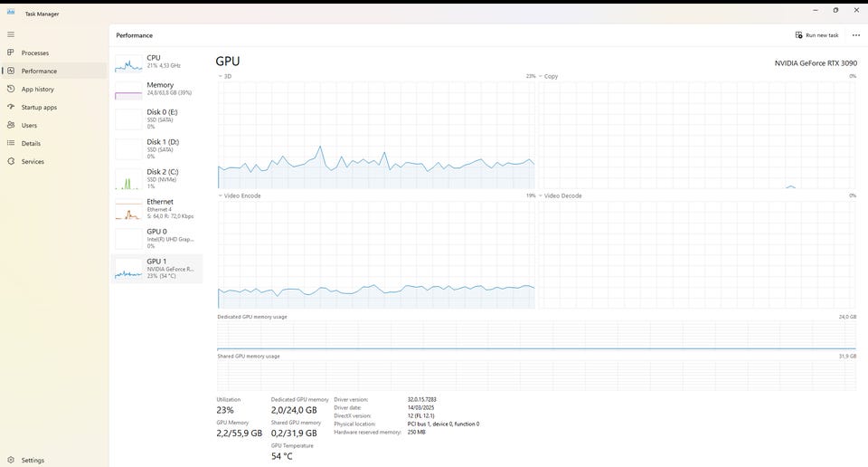Click the Shared GPU memory usage graph
This screenshot has height=467, width=868.
click(x=536, y=376)
